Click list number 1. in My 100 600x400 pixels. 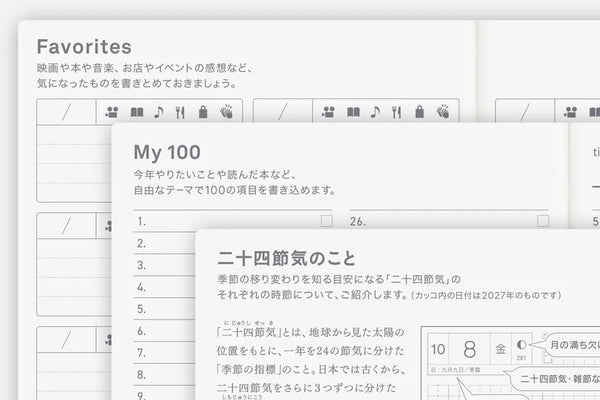click(x=142, y=222)
